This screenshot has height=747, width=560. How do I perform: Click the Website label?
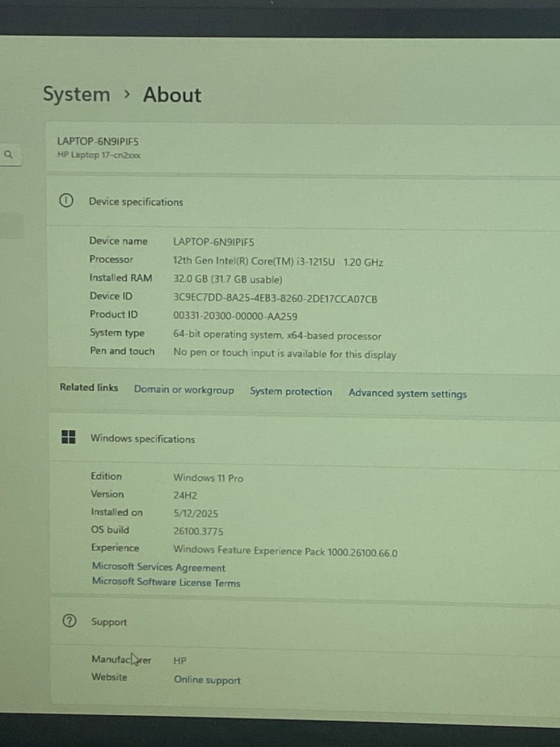(x=109, y=677)
